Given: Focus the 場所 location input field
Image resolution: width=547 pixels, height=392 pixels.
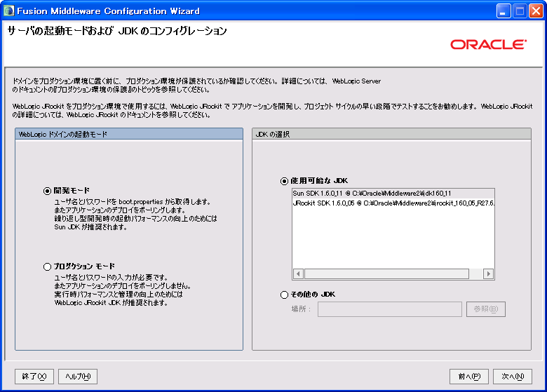Looking at the screenshot, I should (x=390, y=309).
